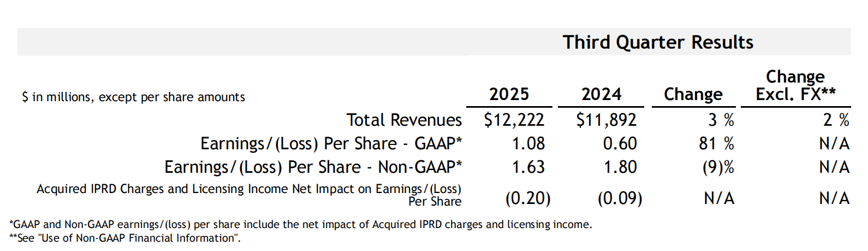Select the 1.63 Non-GAAP EPS value

click(528, 167)
